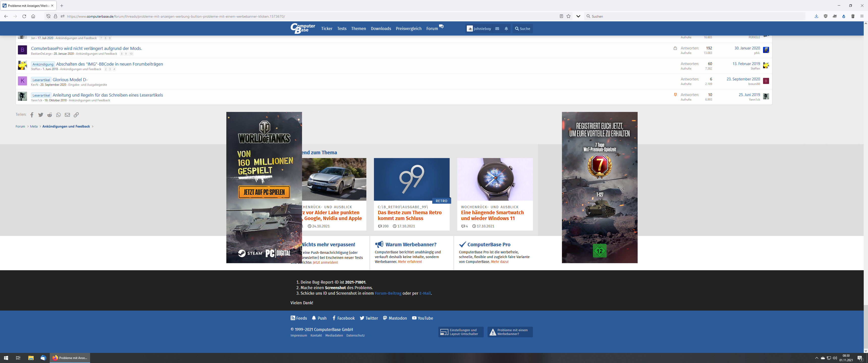The width and height of the screenshot is (868, 363).
Task: Open thread 'Glorious Model D-'
Action: [x=70, y=80]
